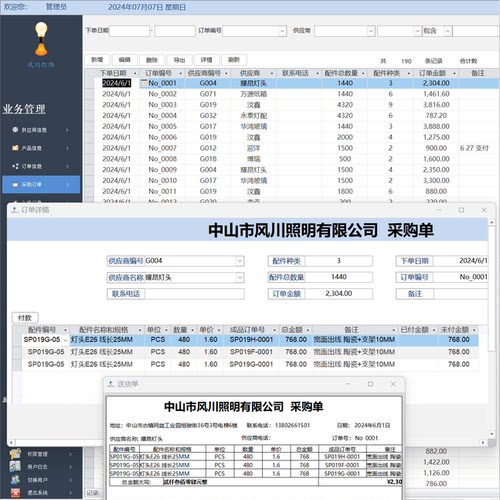Click the search text field after 包含
Viewport: 500px width, 500px height.
click(476, 31)
